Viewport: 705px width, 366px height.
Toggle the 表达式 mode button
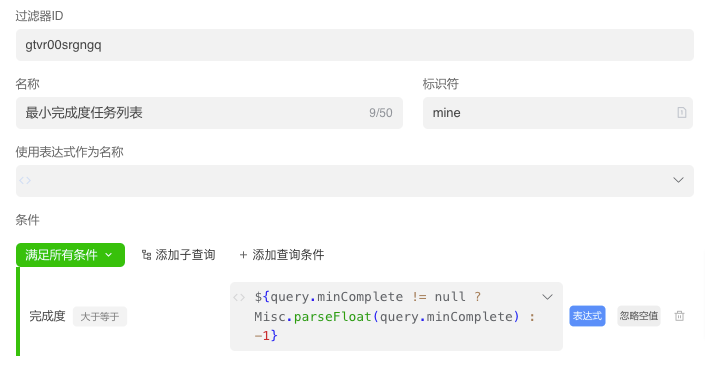point(587,316)
